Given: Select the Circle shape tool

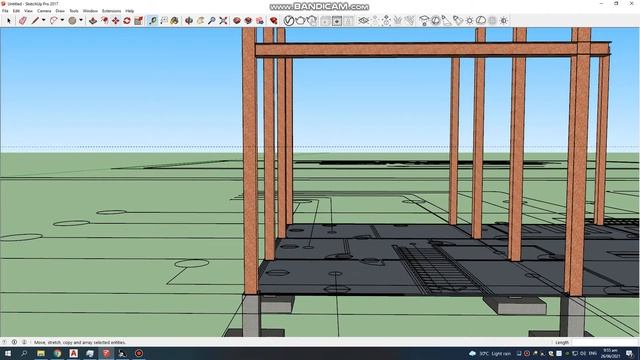Looking at the screenshot, I should pos(72,20).
